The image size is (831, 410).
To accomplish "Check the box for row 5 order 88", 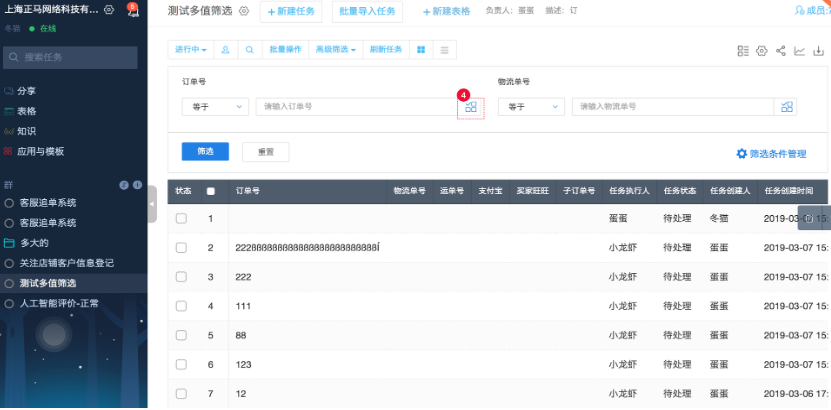I will [181, 335].
